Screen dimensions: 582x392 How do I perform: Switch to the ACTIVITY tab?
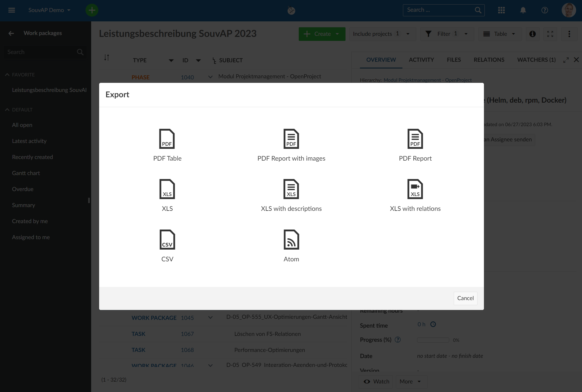click(x=421, y=60)
